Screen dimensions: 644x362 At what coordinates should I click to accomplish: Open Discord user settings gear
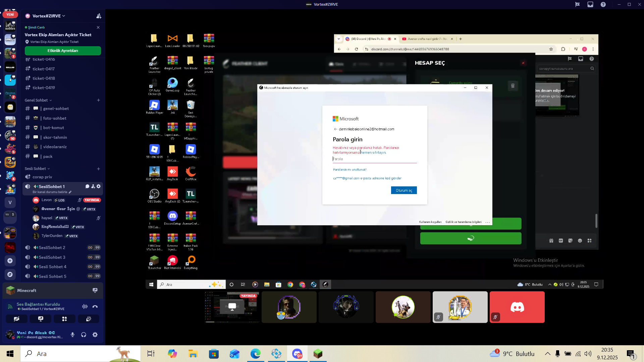click(x=95, y=335)
